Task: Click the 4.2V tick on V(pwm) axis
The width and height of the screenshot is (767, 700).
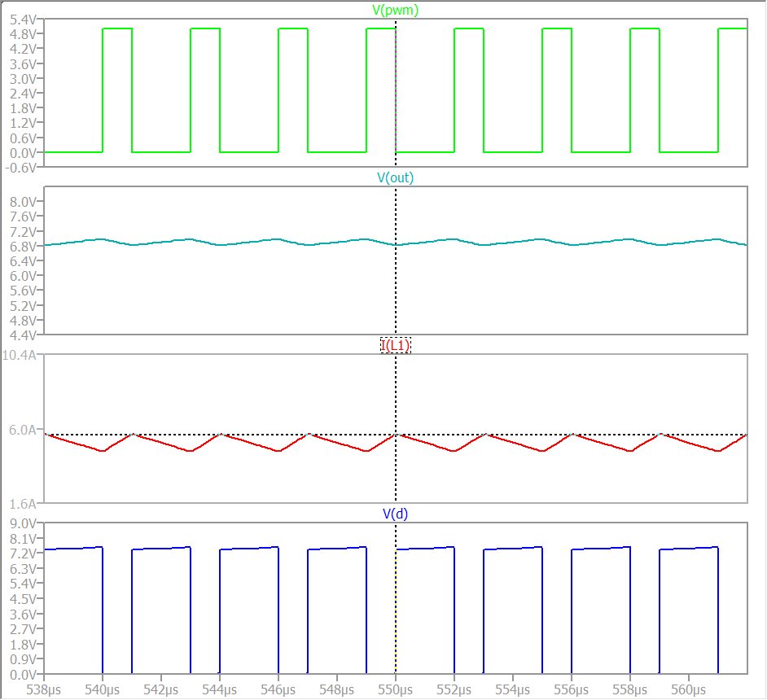Action: click(x=23, y=49)
